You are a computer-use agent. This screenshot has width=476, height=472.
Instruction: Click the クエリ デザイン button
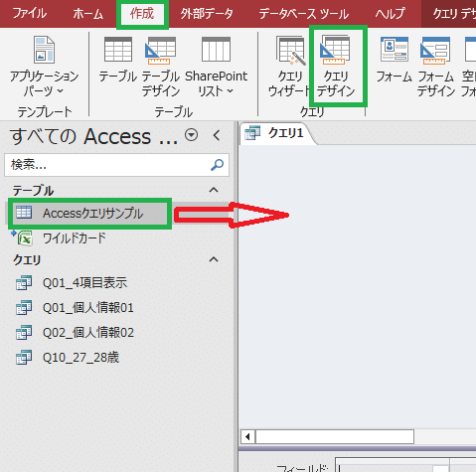point(337,67)
